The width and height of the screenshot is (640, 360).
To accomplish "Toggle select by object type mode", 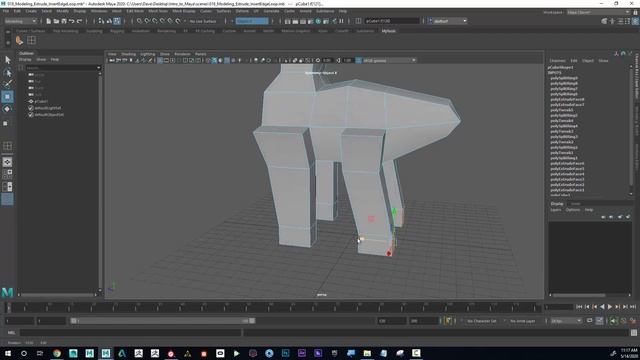I will (109, 21).
